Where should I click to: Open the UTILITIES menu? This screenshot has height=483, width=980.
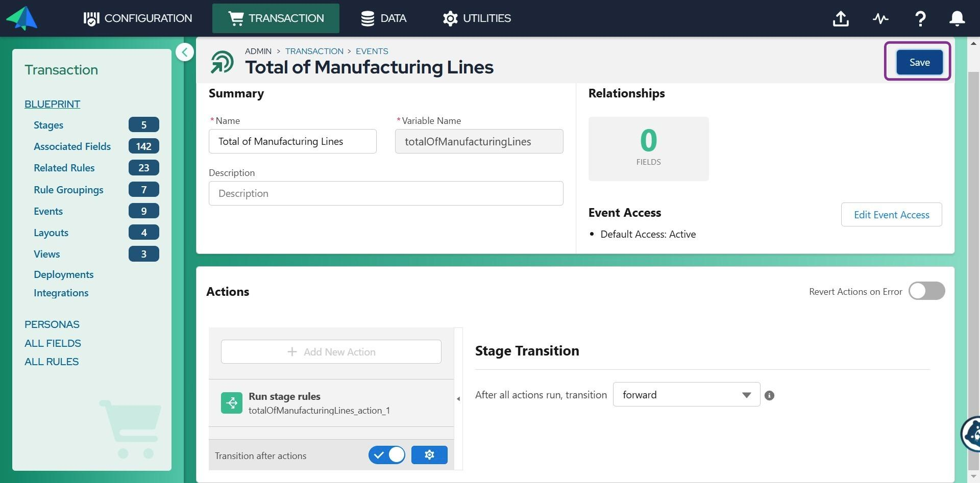click(x=477, y=18)
